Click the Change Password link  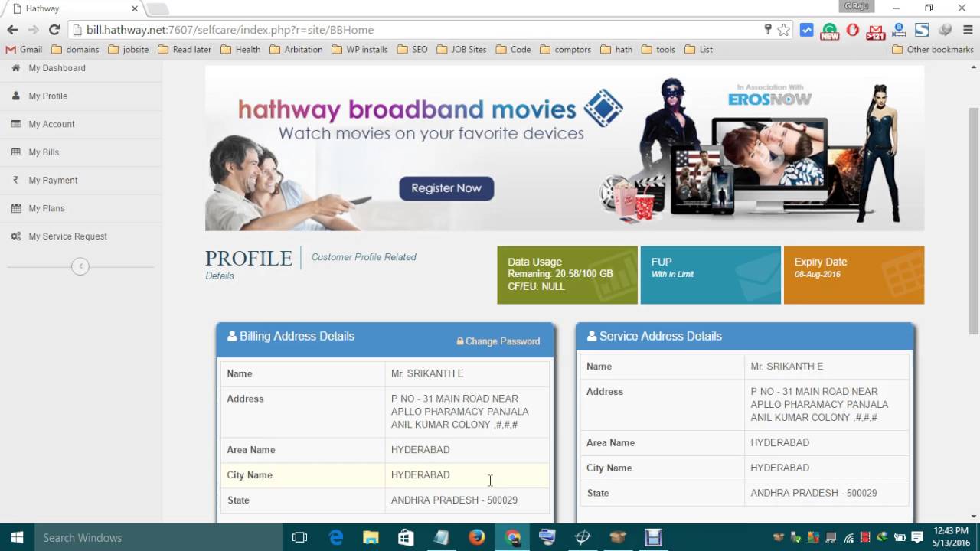[x=498, y=341]
